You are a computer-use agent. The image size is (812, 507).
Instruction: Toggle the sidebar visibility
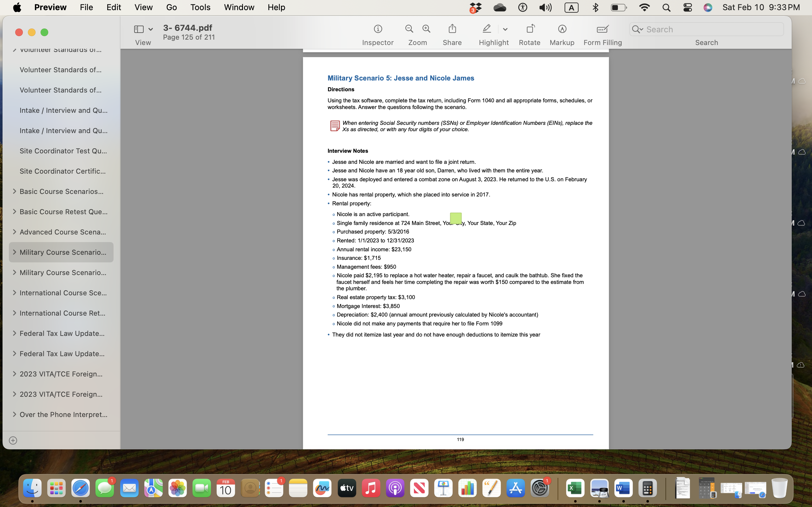point(139,29)
